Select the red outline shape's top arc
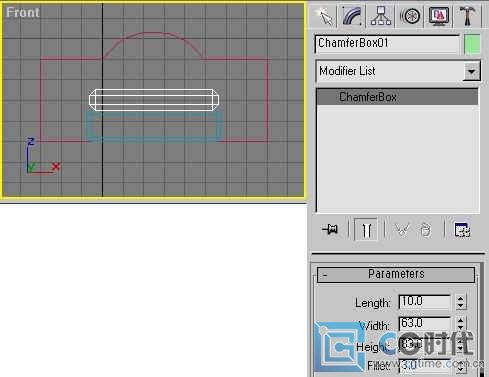The width and height of the screenshot is (489, 377). [x=153, y=32]
